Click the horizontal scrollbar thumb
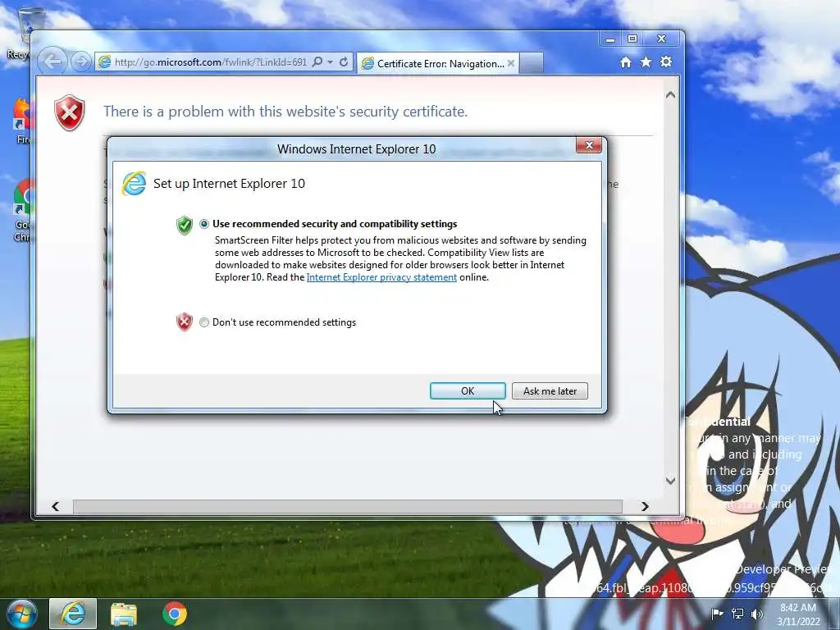This screenshot has width=840, height=630. click(348, 506)
